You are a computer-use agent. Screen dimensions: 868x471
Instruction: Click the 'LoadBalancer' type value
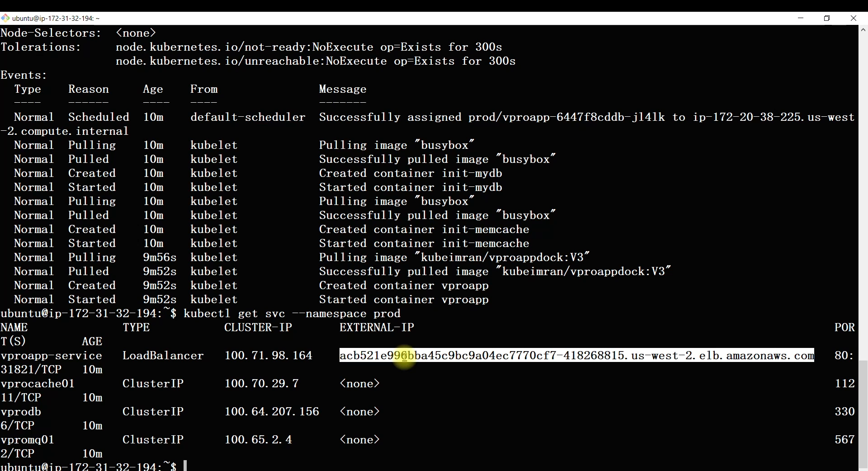point(163,356)
